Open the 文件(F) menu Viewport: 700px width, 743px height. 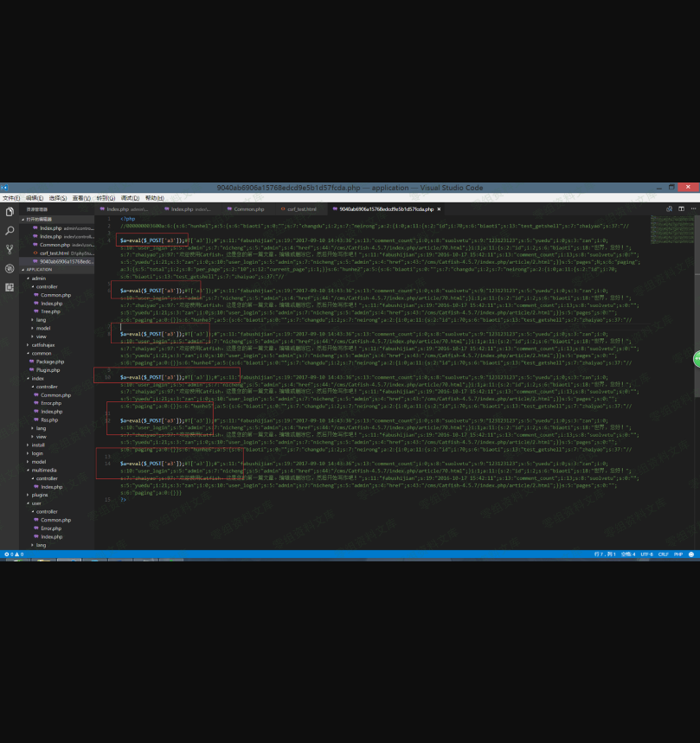10,198
